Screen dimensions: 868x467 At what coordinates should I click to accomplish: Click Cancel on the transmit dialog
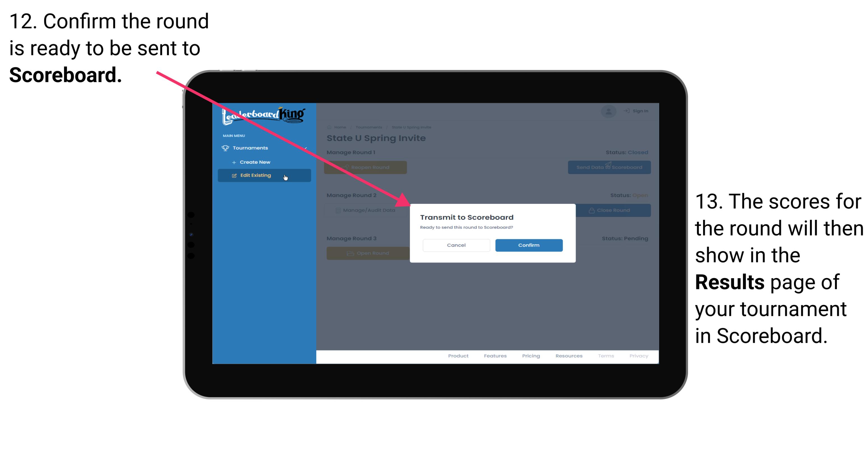(x=456, y=245)
